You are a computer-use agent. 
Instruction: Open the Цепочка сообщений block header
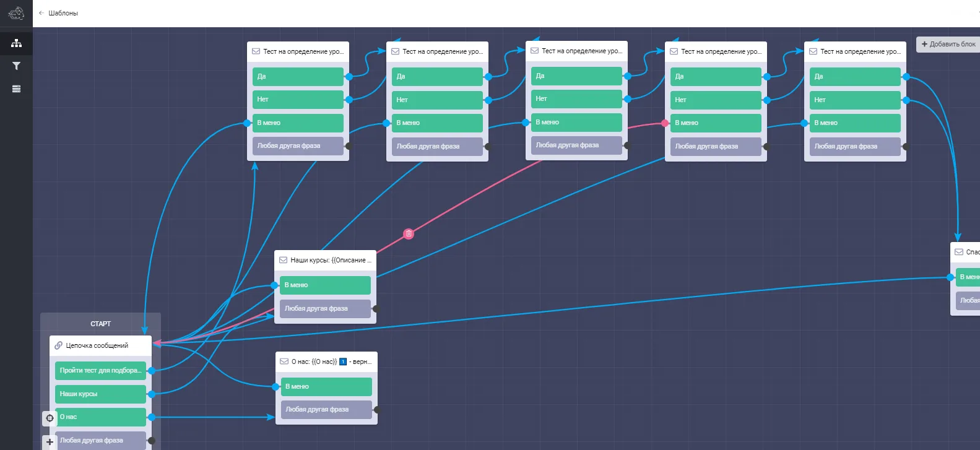pyautogui.click(x=100, y=345)
